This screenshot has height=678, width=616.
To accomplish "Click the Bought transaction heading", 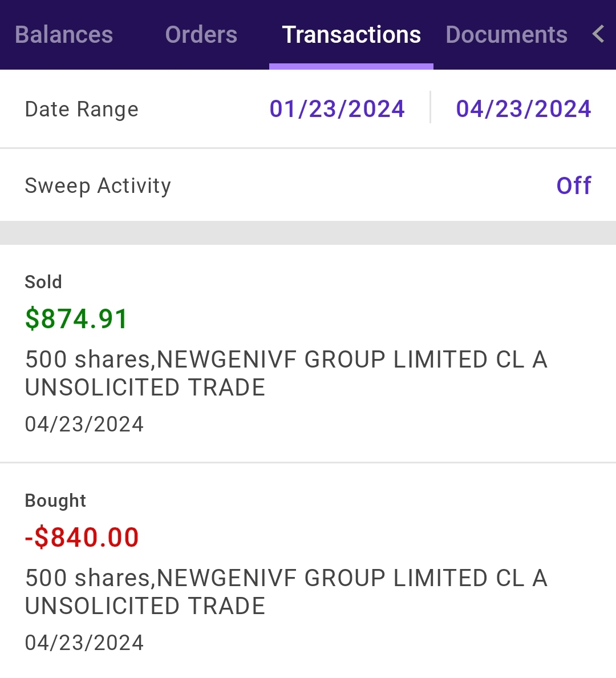I will (x=55, y=501).
